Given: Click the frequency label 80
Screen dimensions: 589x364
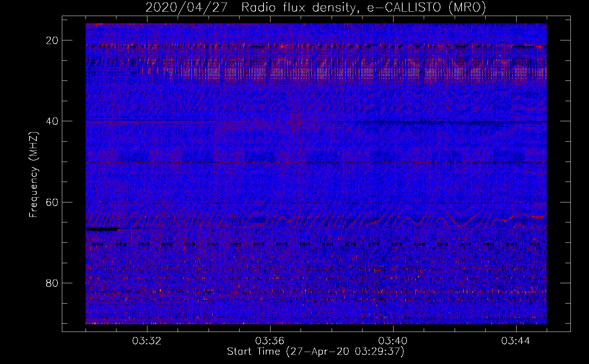Looking at the screenshot, I should pyautogui.click(x=52, y=283).
